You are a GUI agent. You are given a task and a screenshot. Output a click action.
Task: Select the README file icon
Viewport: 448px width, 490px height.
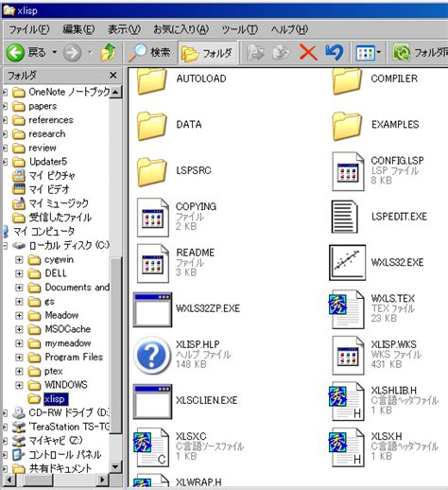pyautogui.click(x=153, y=264)
